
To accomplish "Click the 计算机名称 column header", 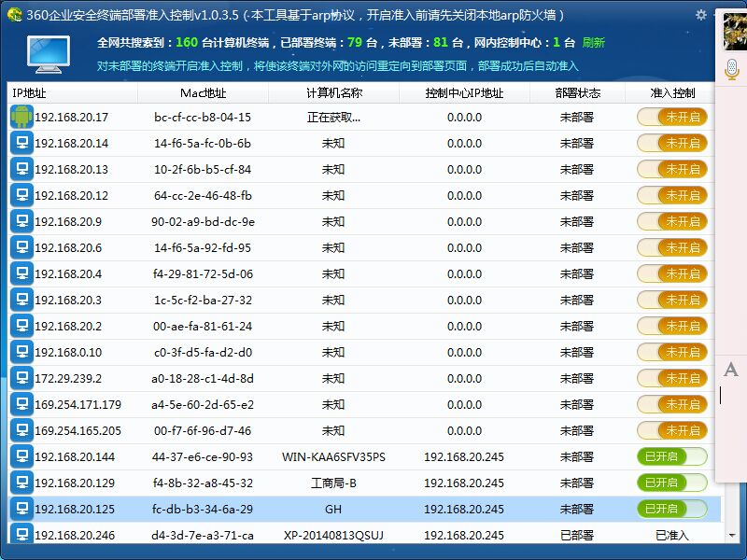I will pyautogui.click(x=333, y=93).
